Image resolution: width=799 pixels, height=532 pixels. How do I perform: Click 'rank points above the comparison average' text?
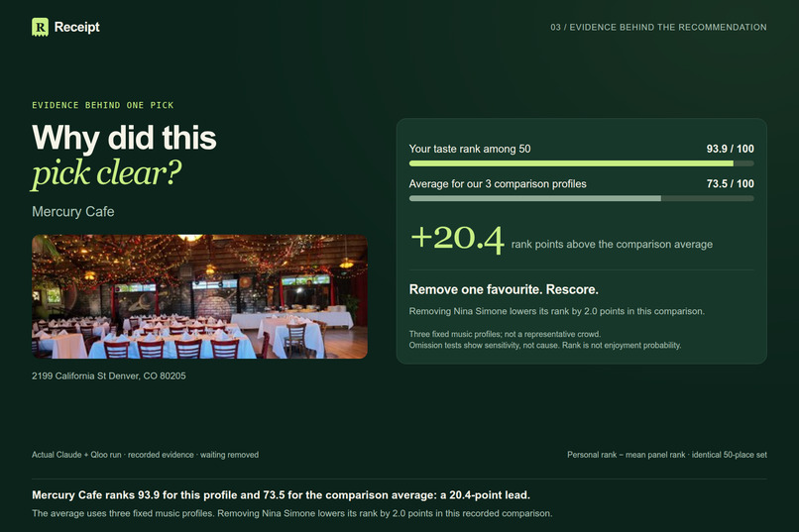[x=612, y=245]
